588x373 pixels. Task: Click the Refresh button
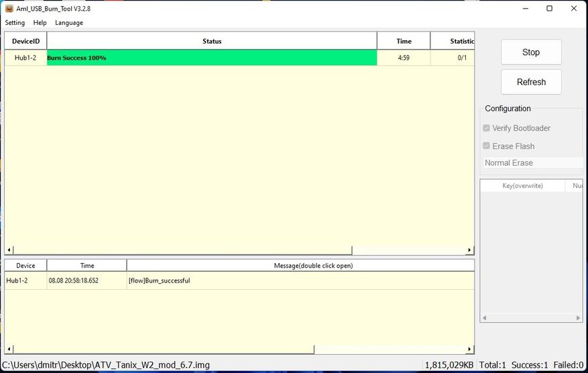(531, 82)
